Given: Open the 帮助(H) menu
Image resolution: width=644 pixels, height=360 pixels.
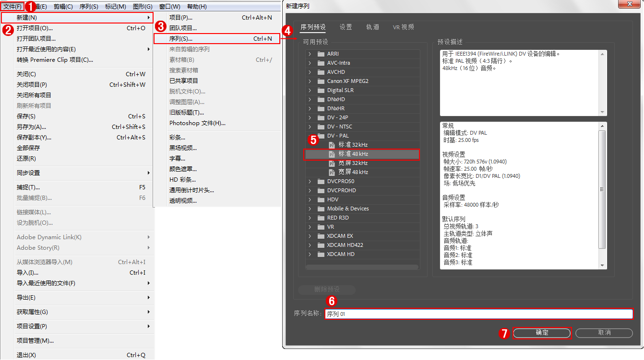Looking at the screenshot, I should (197, 6).
